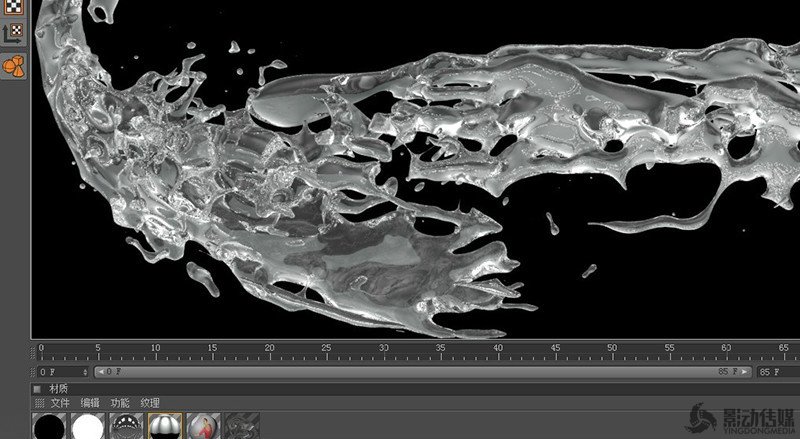Viewport: 800px width, 439px height.
Task: Open the 编辑 menu in material manager
Action: [90, 403]
